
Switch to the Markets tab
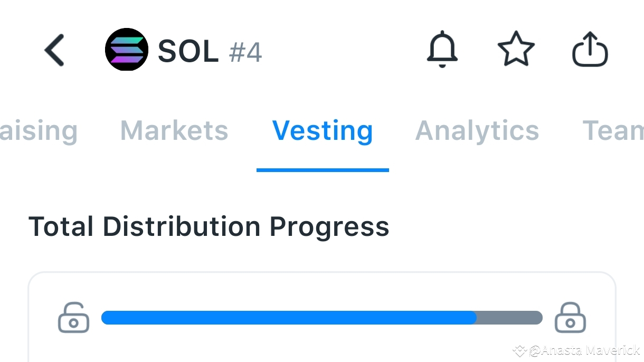(174, 131)
